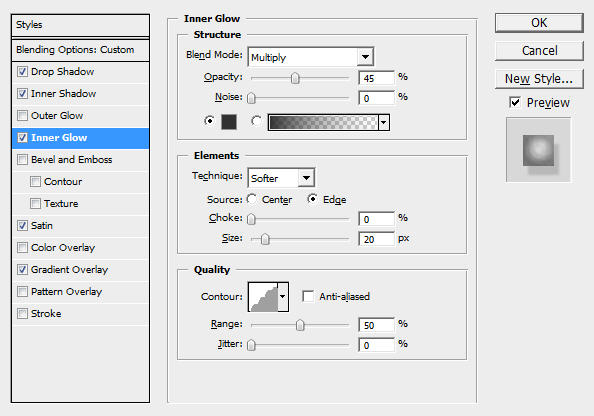Click the Opacity slider handle
This screenshot has height=416, width=594.
tap(295, 78)
